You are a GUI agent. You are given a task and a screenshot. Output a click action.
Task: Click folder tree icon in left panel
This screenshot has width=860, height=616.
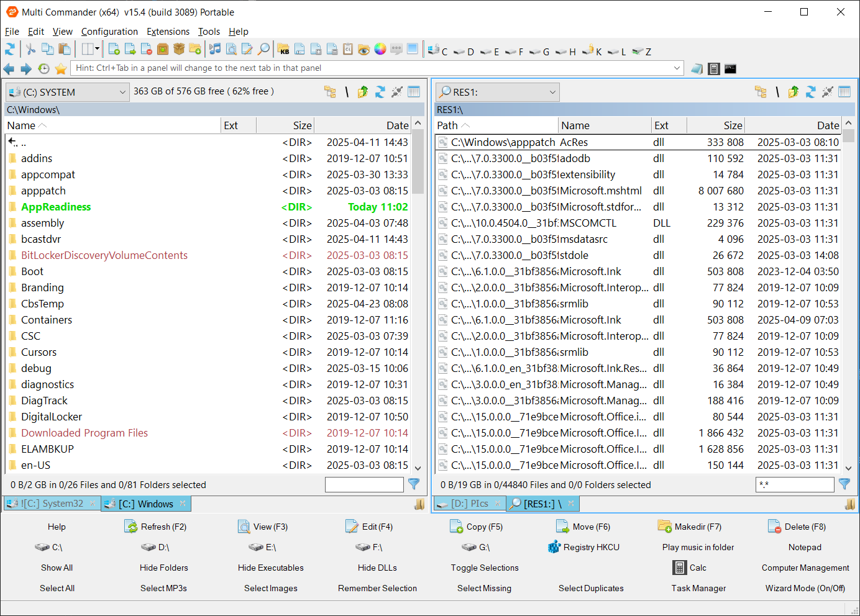[x=330, y=92]
